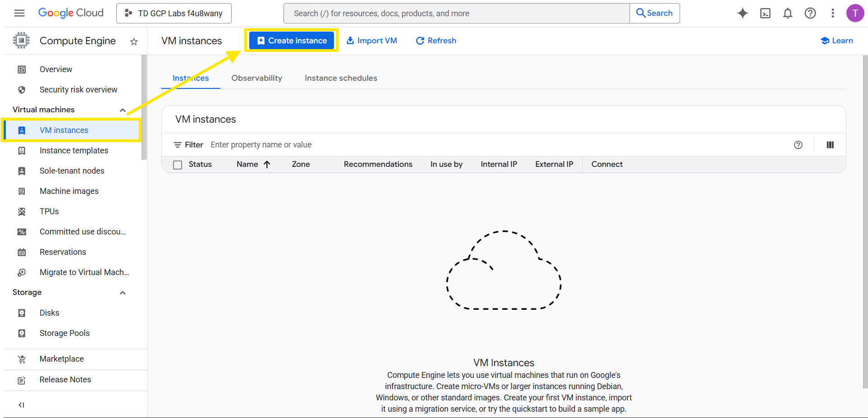Click Import VM
This screenshot has width=868, height=418.
pyautogui.click(x=372, y=41)
